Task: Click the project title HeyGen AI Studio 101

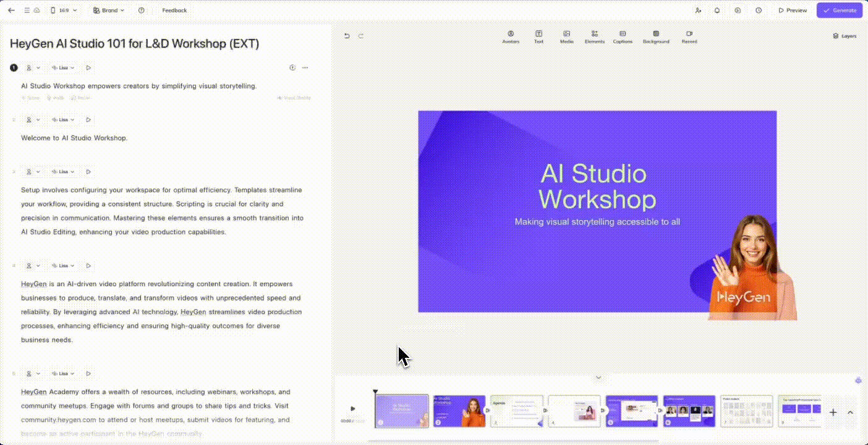Action: coord(134,43)
